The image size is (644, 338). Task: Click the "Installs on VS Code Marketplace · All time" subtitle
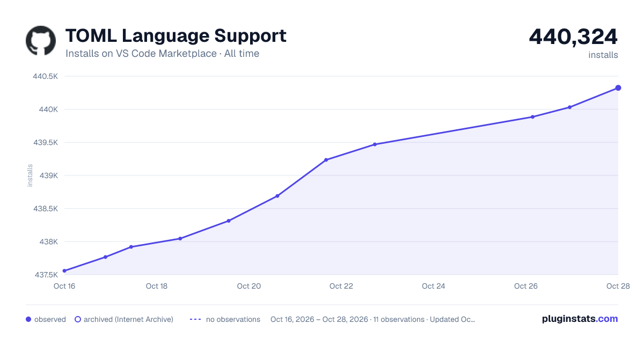pos(162,54)
